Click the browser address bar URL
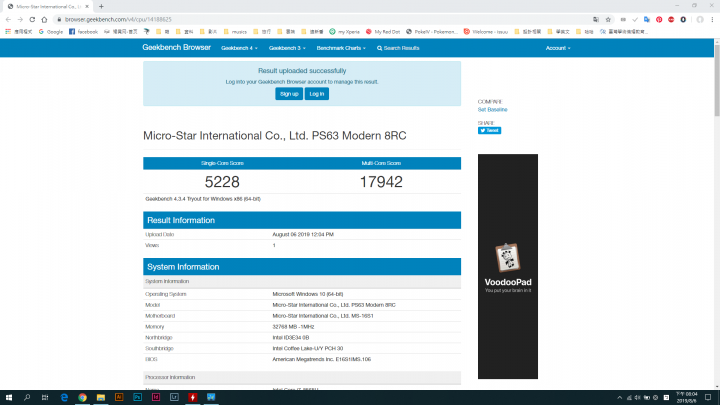Screen dimensions: 720x405 tap(118, 19)
